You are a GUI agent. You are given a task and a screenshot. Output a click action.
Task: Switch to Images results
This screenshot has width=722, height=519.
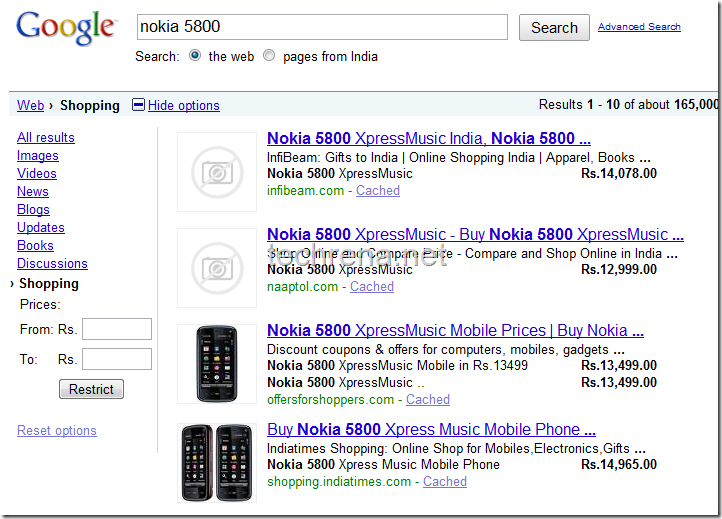click(38, 156)
